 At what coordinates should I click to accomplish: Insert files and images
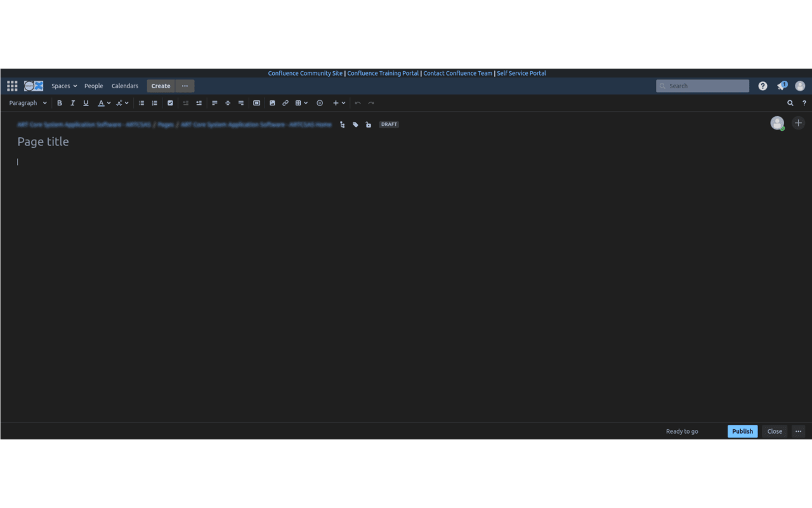click(272, 103)
